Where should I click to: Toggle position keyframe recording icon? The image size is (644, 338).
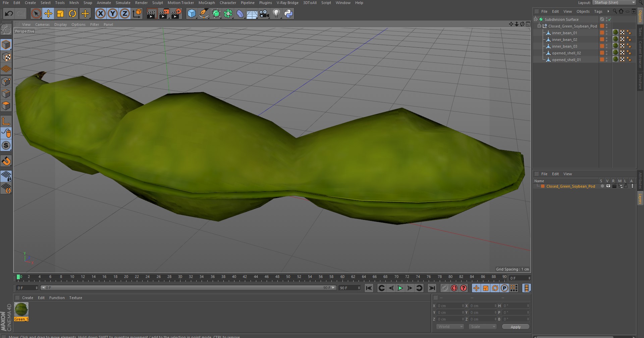(476, 288)
